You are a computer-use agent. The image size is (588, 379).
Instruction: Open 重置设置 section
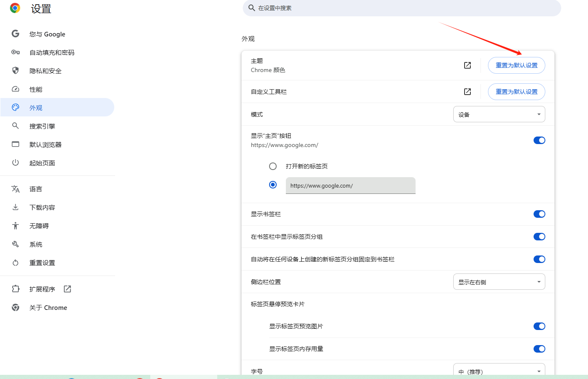[x=57, y=263]
